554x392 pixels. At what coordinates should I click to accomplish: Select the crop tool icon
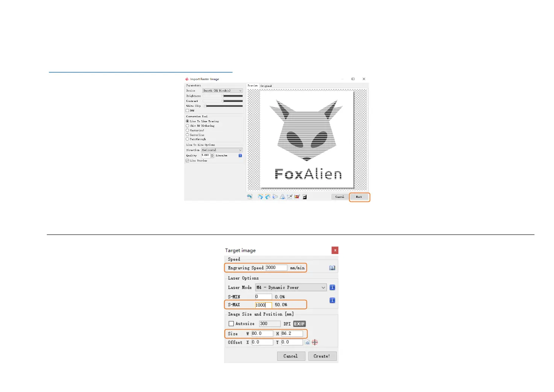[x=290, y=197]
